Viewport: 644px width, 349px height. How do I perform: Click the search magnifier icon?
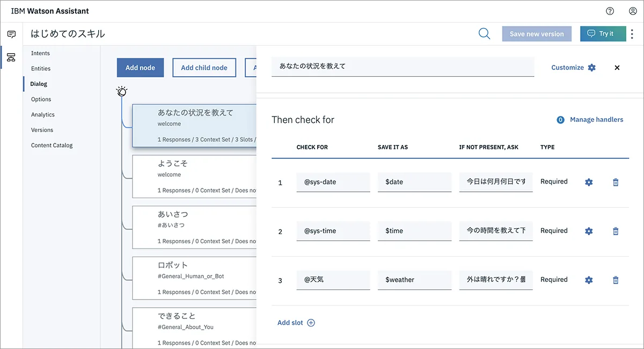[484, 34]
